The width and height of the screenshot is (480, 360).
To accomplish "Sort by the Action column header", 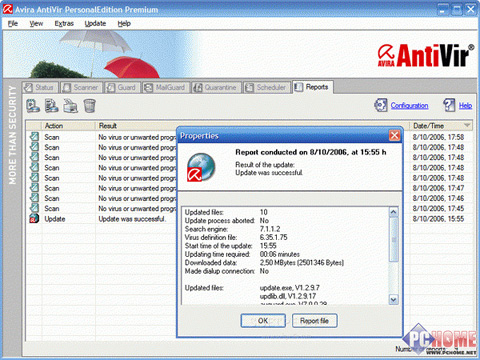I will click(x=69, y=126).
